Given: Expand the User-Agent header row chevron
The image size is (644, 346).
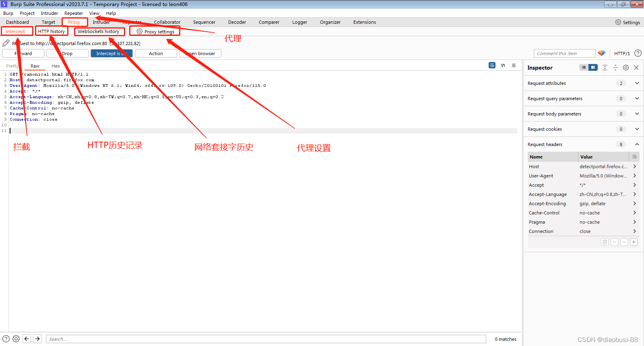Looking at the screenshot, I should [635, 176].
